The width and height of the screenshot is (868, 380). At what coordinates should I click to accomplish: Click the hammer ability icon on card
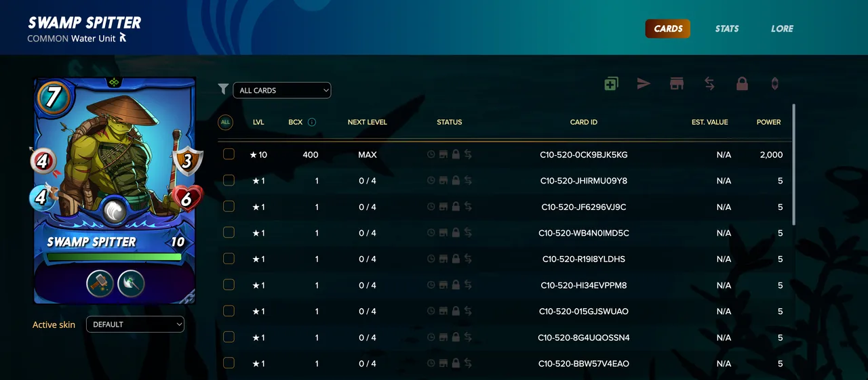[x=100, y=283]
